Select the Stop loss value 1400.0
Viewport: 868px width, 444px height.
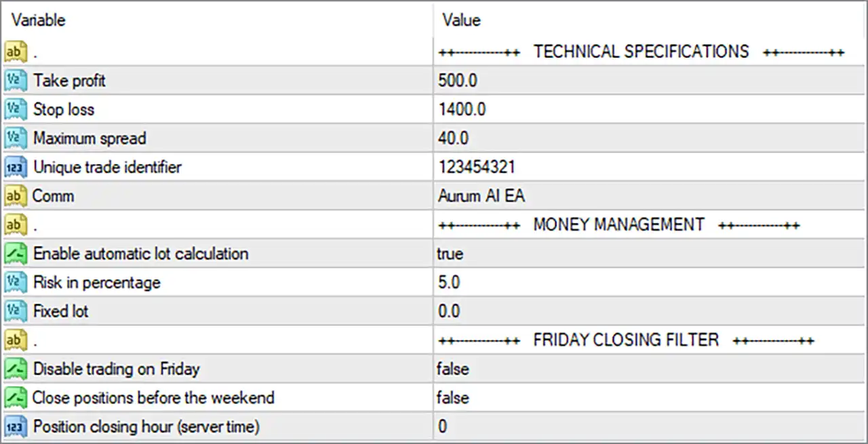click(x=462, y=109)
